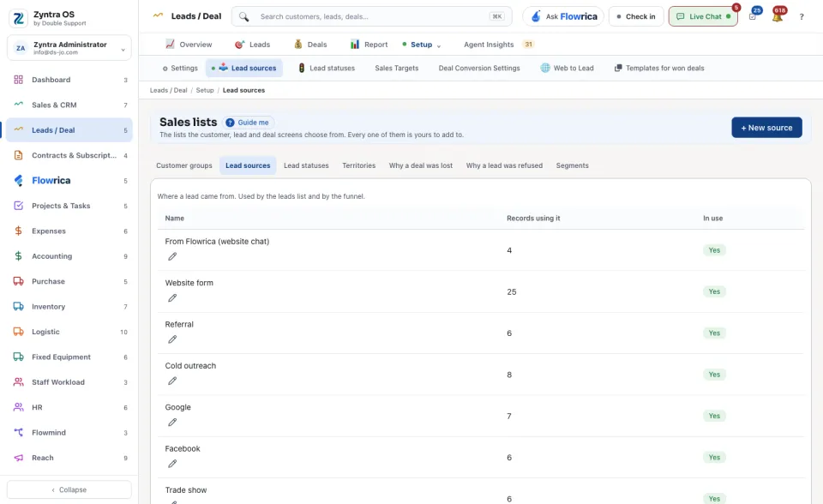Switch to the Leads tab
The width and height of the screenshot is (823, 504).
point(252,45)
